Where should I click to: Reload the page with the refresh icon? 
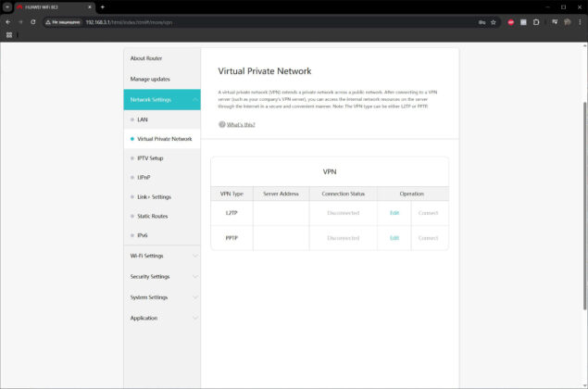(x=33, y=22)
